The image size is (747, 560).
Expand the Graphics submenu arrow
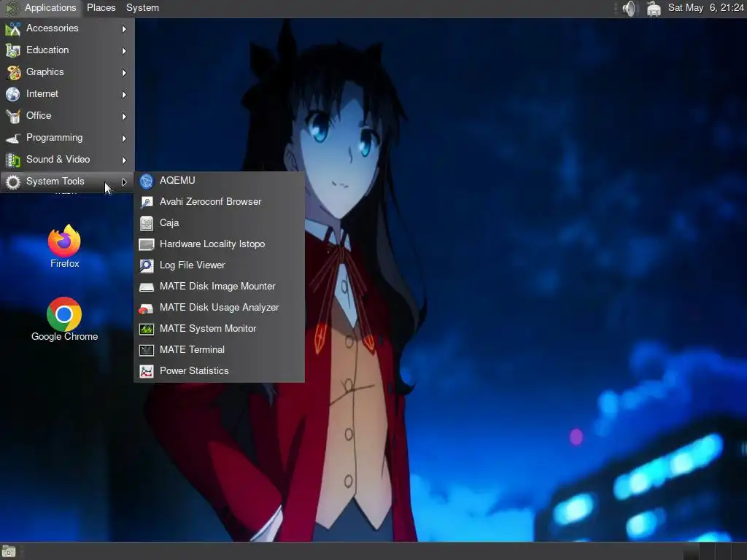coord(124,73)
